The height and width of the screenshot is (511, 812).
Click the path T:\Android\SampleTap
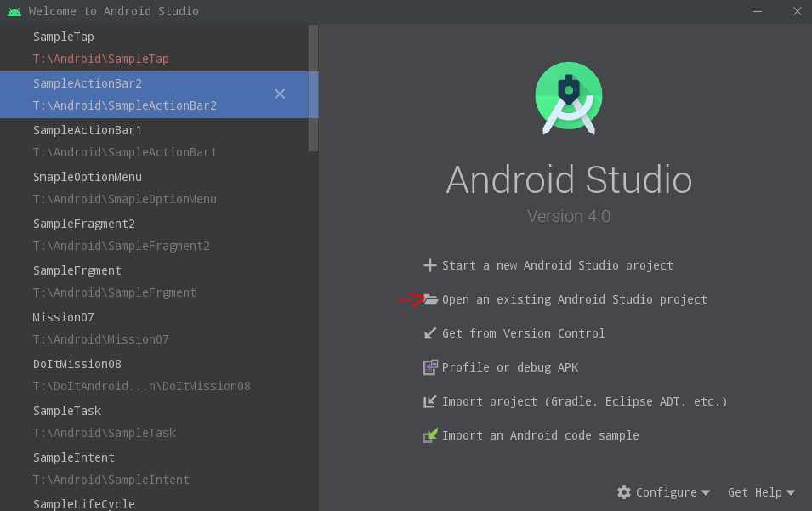tap(101, 59)
